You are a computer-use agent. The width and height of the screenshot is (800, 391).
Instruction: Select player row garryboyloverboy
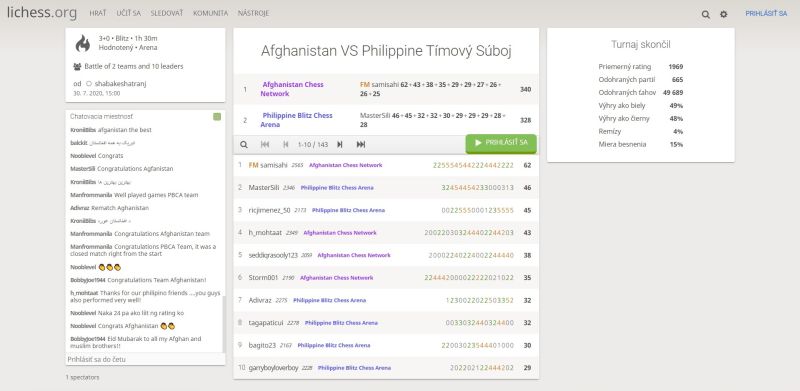386,368
